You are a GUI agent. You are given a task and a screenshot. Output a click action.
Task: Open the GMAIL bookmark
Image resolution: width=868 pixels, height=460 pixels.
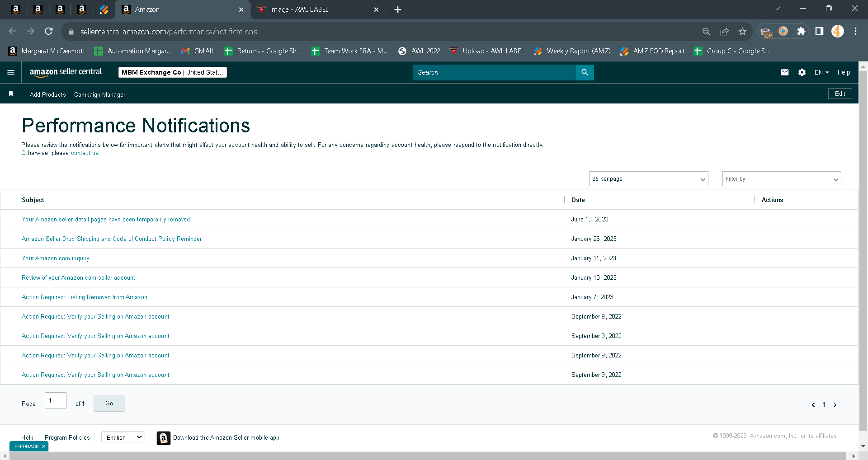click(x=198, y=51)
